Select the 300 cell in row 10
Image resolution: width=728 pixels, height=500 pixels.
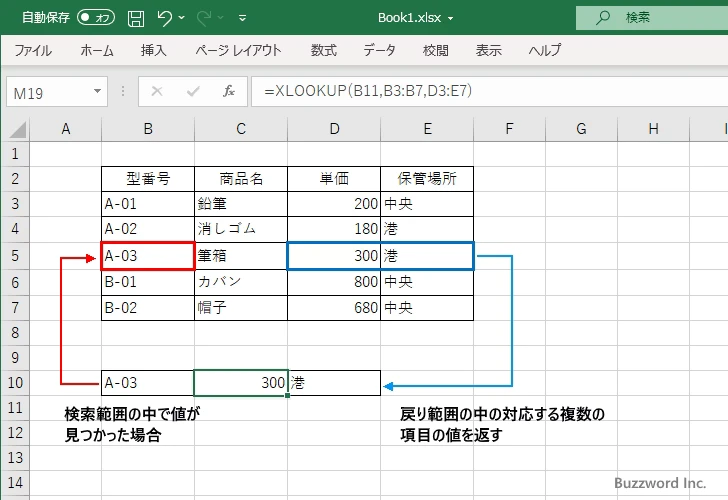[x=240, y=383]
